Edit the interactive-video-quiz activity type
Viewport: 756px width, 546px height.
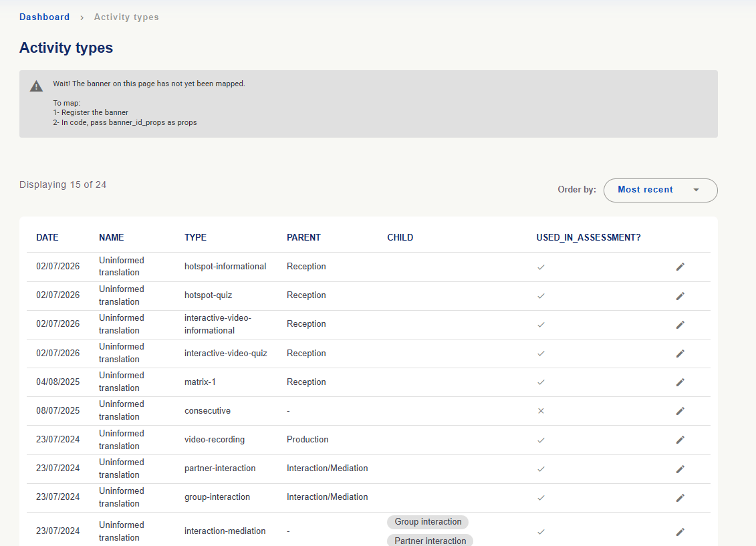click(680, 354)
